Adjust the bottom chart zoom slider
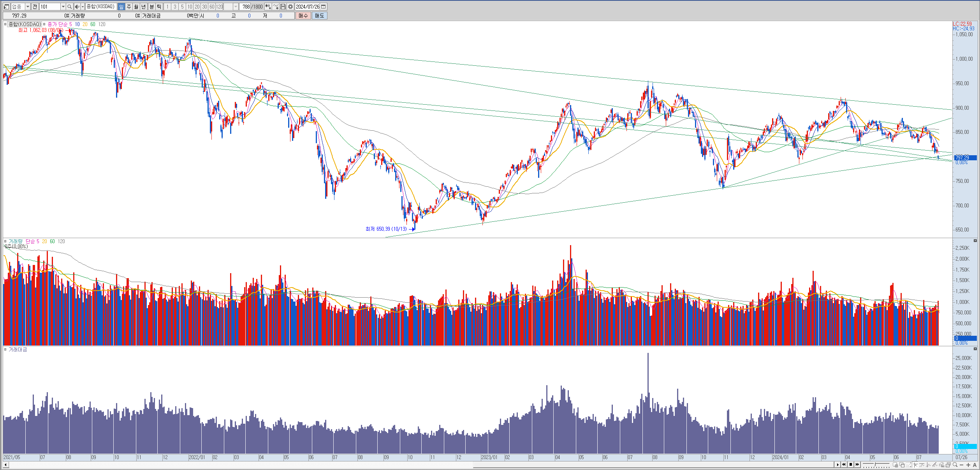Viewport: 980px width, 470px height. (x=875, y=464)
